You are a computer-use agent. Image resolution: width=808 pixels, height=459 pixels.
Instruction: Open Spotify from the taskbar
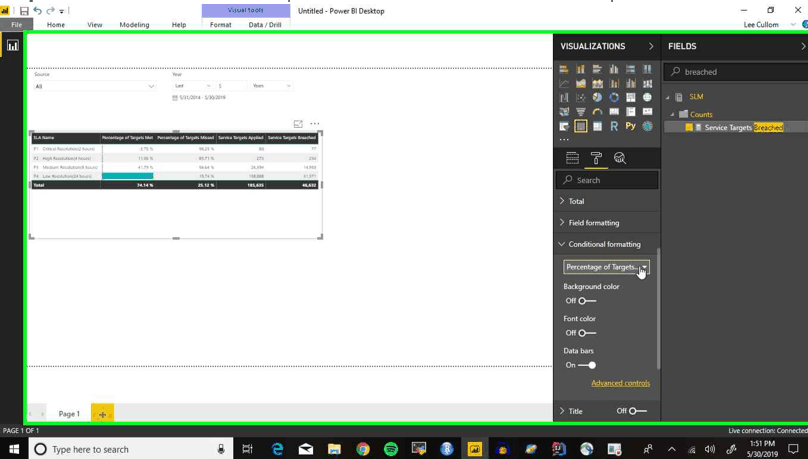391,449
